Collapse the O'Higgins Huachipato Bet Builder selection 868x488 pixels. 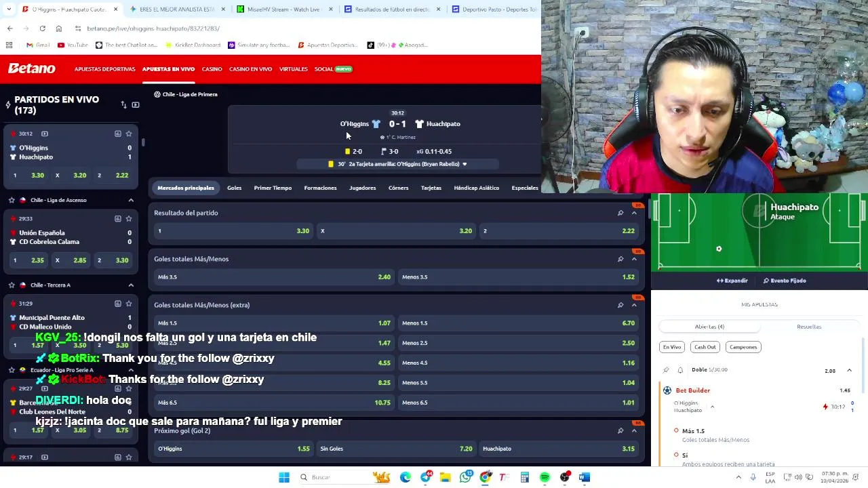712,407
